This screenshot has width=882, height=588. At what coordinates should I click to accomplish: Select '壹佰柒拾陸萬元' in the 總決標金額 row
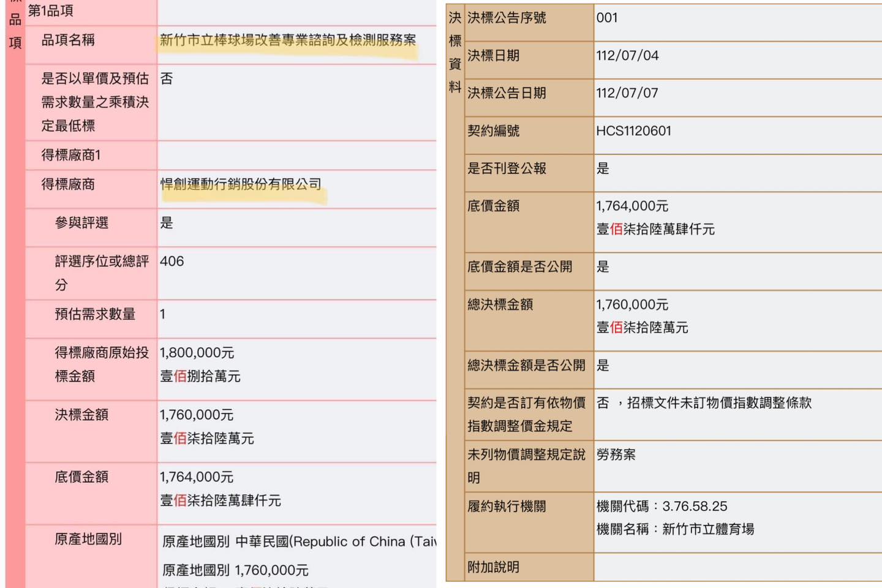642,328
